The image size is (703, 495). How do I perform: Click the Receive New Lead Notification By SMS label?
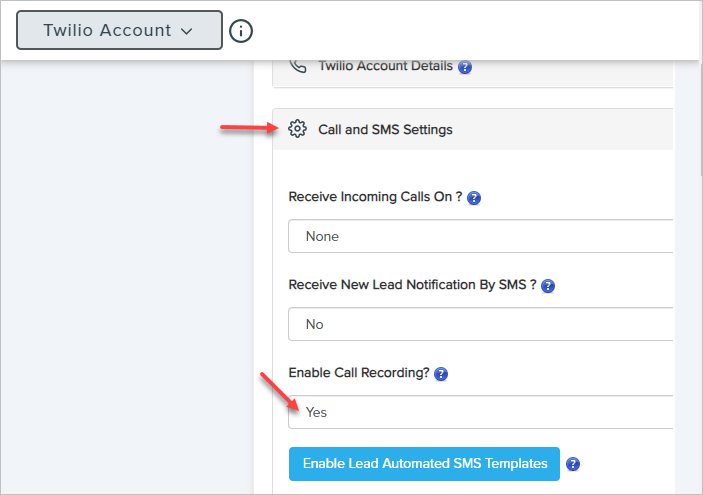click(x=412, y=285)
